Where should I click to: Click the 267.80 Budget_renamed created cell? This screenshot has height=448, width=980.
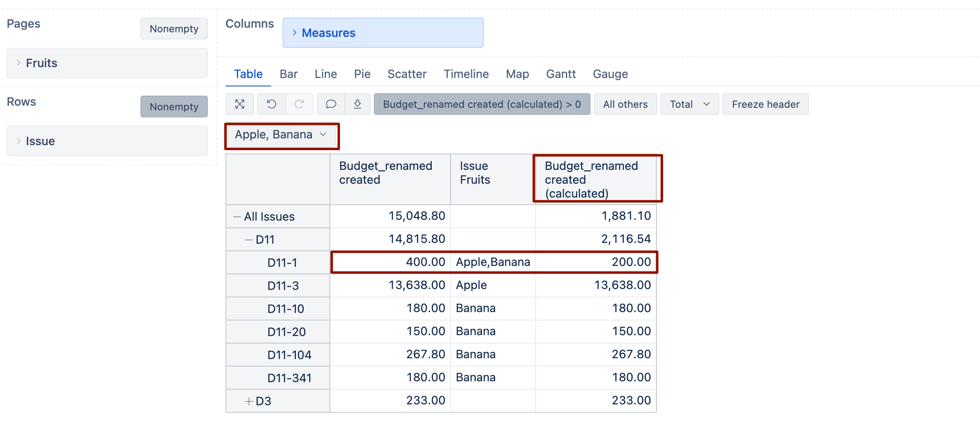(x=390, y=354)
